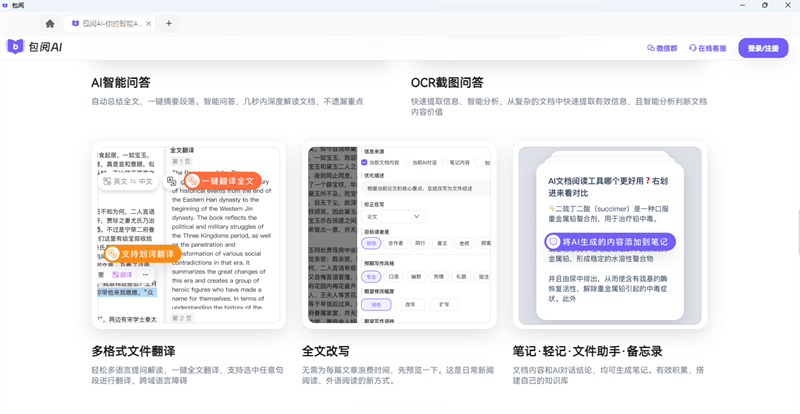Open 在线客服 online support

707,48
